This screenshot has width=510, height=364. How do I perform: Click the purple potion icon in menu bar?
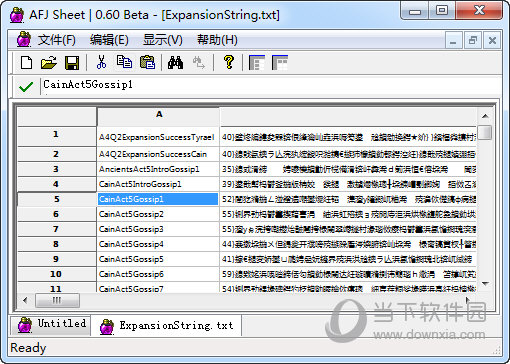[24, 39]
